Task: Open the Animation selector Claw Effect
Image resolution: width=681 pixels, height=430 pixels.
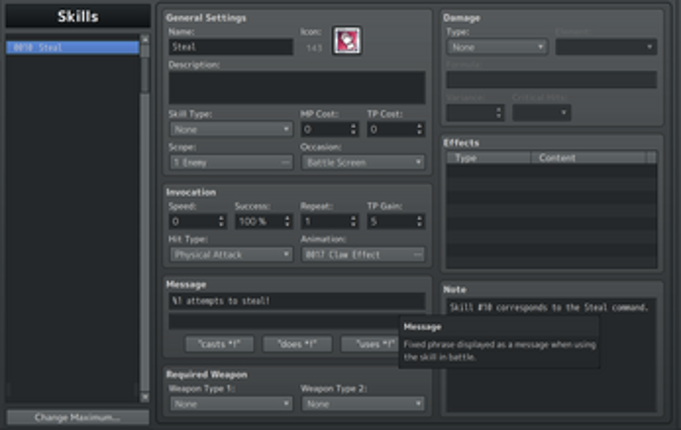Action: 363,255
